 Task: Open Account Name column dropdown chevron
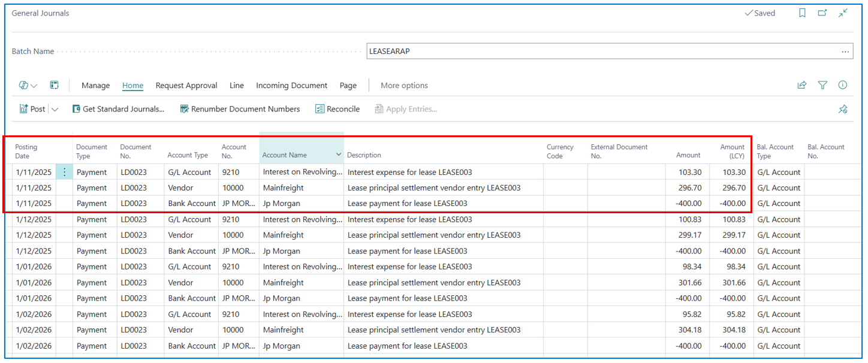[339, 155]
